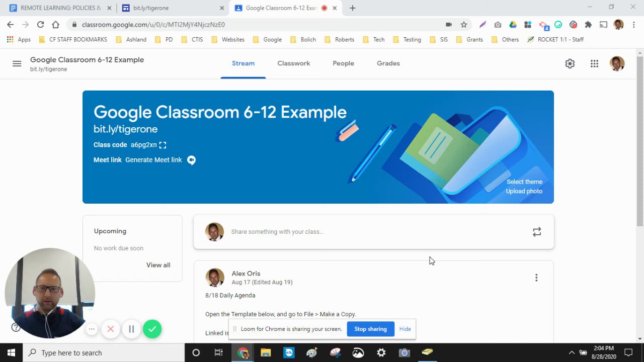Viewport: 644px width, 362px height.
Task: Open the Ashland bookmarks folder
Action: (x=131, y=40)
